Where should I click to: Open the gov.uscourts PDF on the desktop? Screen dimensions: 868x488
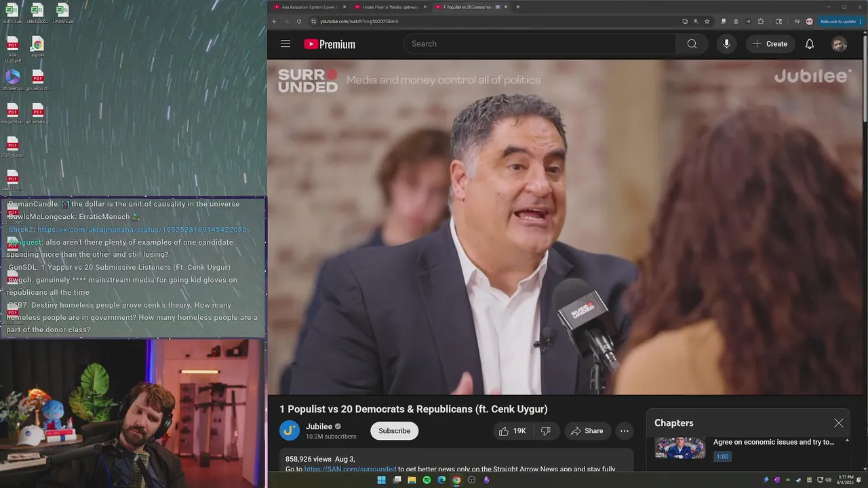37,80
